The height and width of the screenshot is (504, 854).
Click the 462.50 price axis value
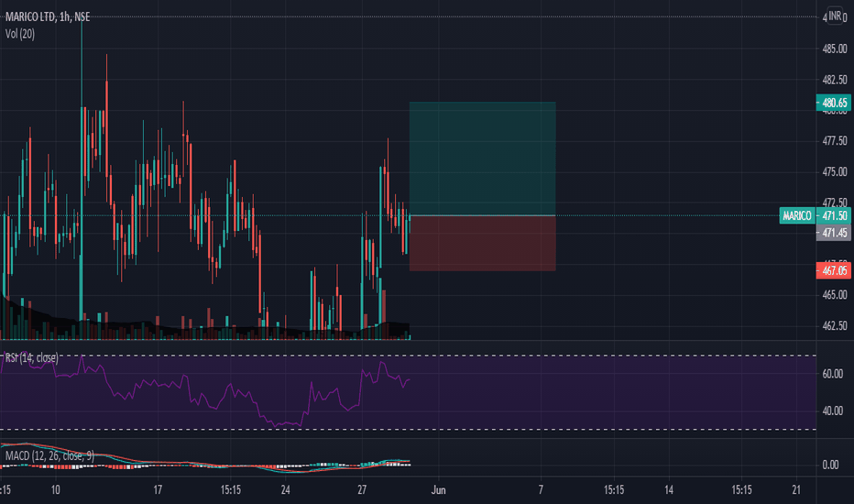(x=835, y=326)
